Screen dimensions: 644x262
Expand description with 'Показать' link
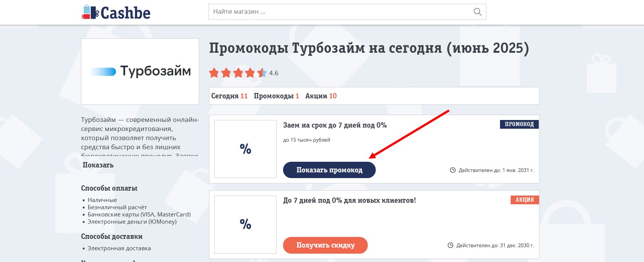[x=98, y=165]
